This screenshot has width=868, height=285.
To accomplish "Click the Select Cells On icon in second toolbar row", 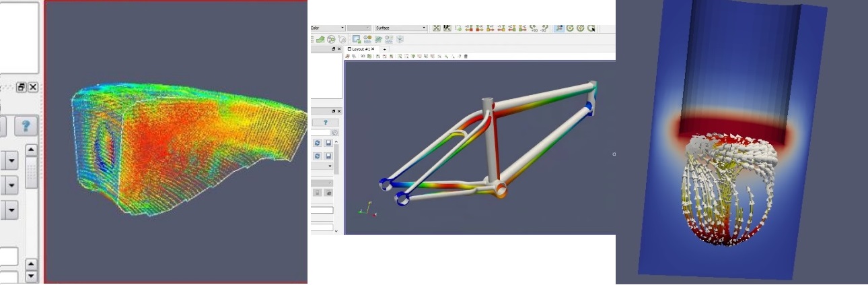I will click(357, 39).
